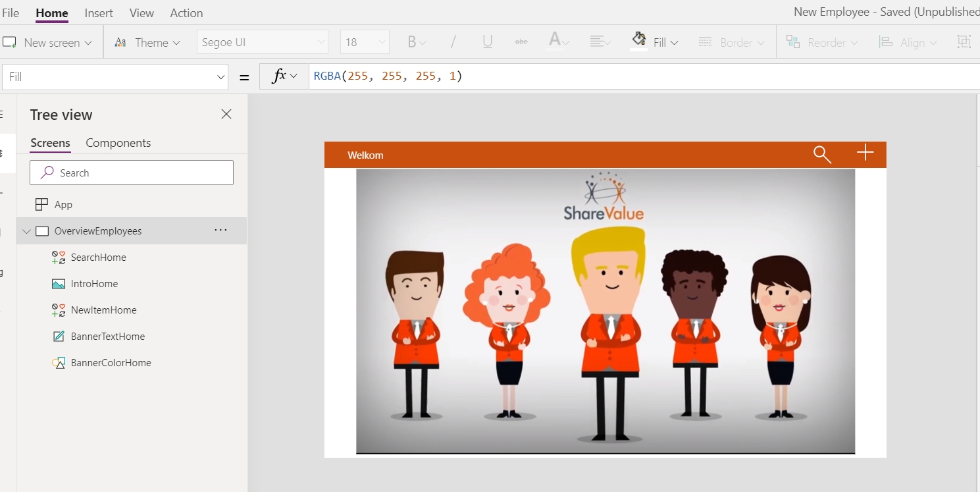Select the ShareValue employees image on canvas
The width and height of the screenshot is (980, 492).
coord(606,312)
